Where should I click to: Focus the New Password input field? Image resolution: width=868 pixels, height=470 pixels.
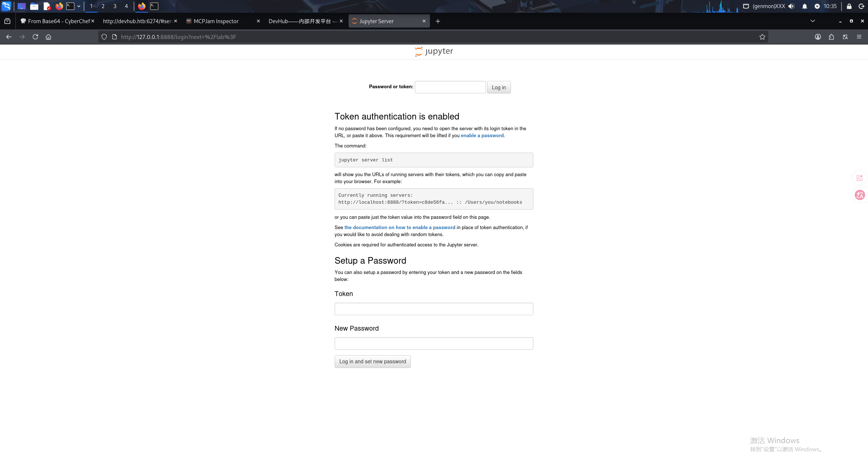(434, 343)
